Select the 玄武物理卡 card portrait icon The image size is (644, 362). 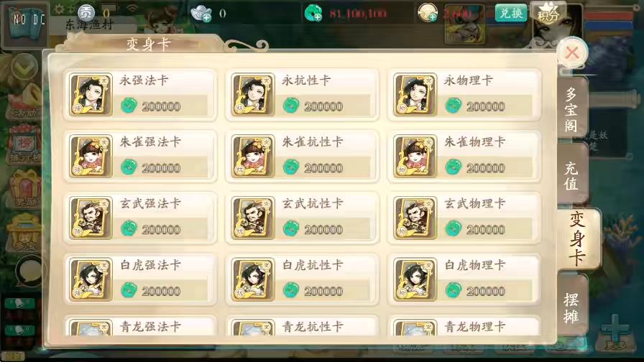point(415,218)
